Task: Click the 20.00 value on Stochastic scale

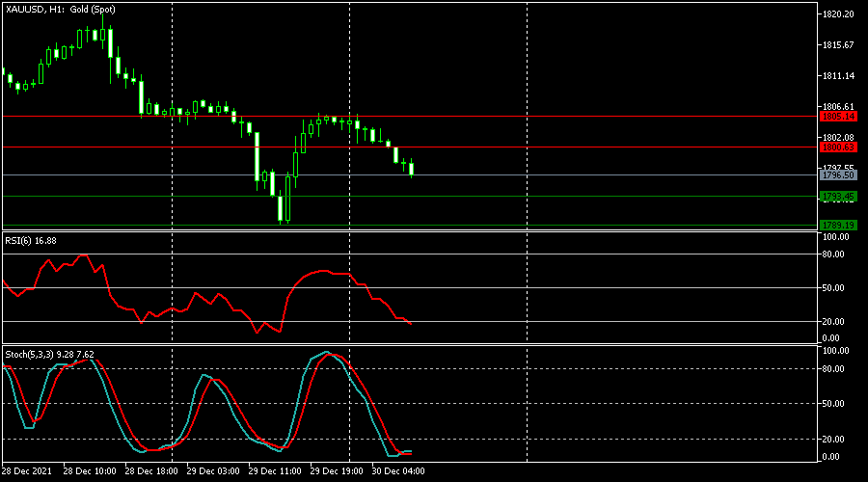Action: (x=833, y=440)
